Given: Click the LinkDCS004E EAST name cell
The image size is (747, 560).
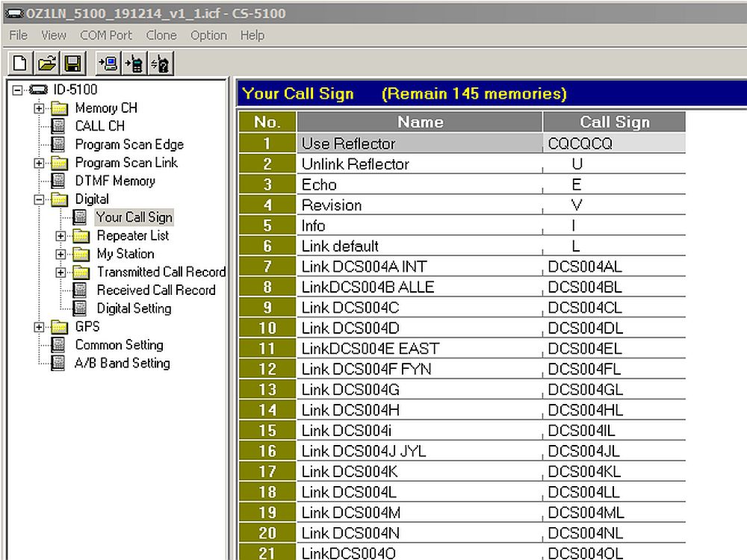Looking at the screenshot, I should (x=420, y=348).
